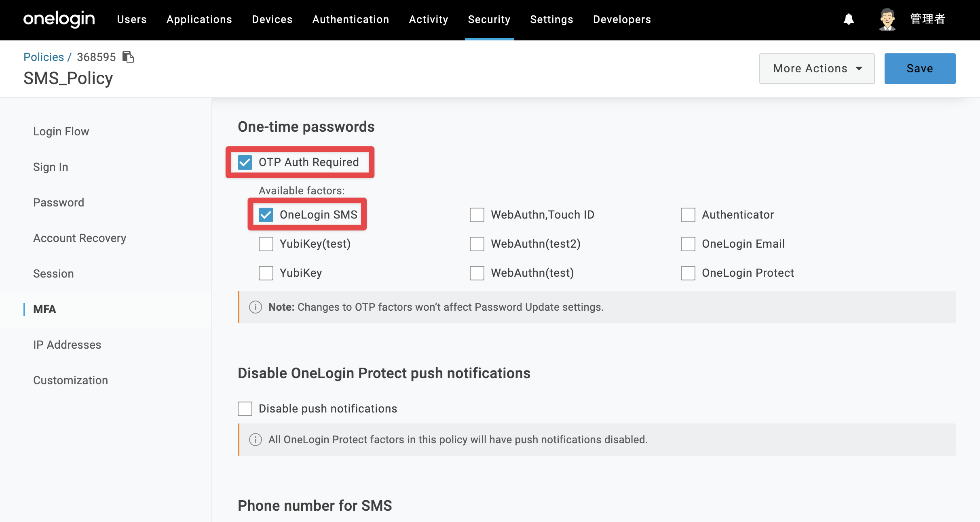Uncheck the OneLogin SMS factor

click(x=266, y=215)
